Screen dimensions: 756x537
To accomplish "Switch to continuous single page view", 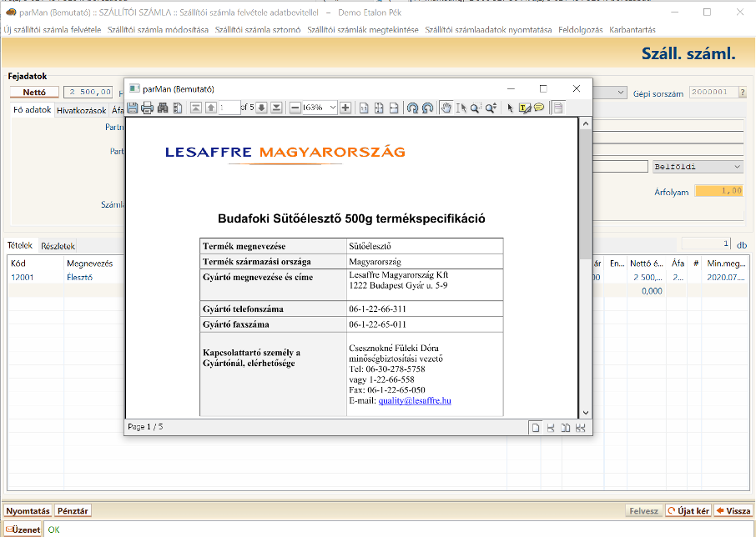I will coord(551,428).
